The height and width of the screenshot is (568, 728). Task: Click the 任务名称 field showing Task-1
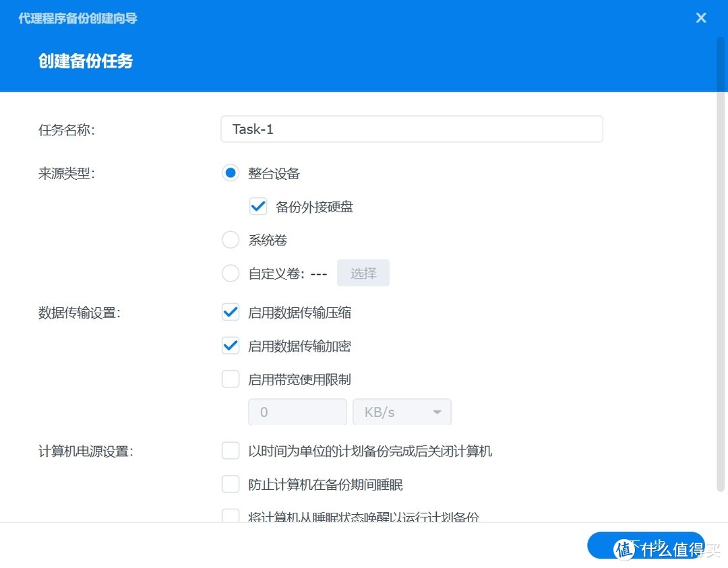pyautogui.click(x=411, y=129)
